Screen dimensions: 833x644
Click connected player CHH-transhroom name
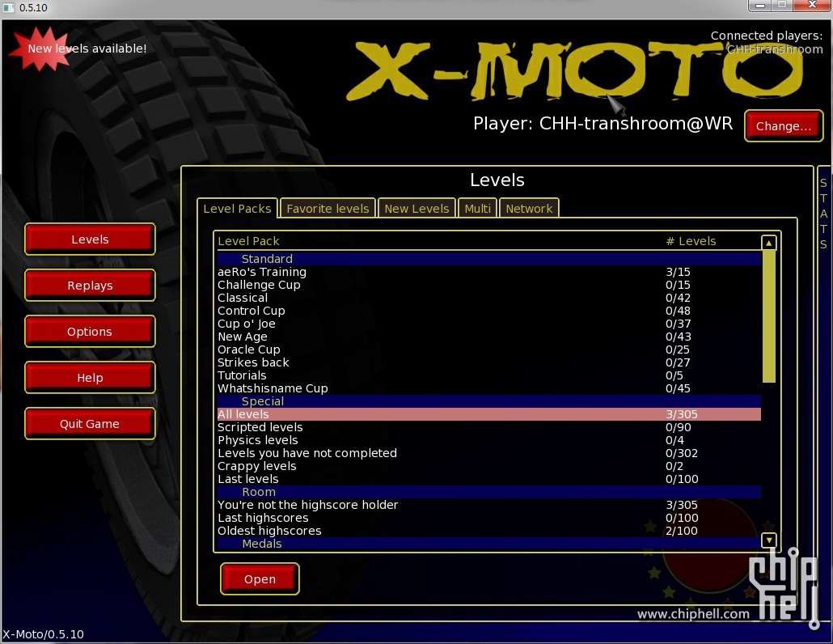point(775,49)
